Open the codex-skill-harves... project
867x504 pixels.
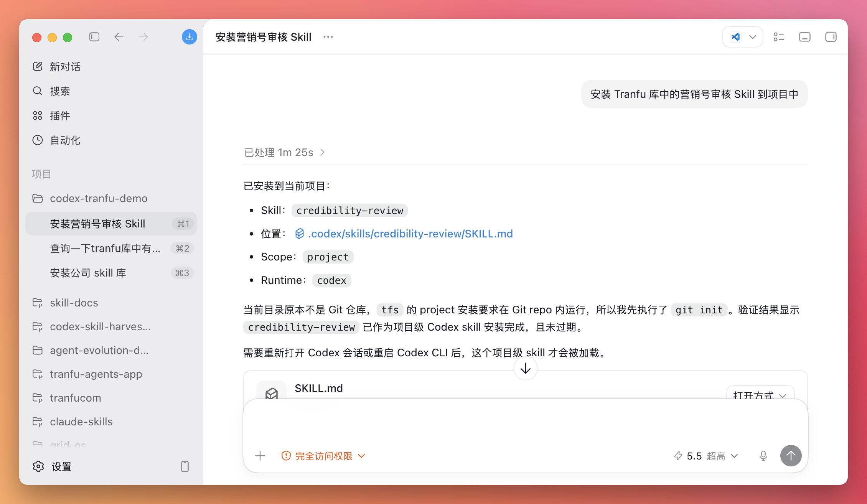coord(111,326)
